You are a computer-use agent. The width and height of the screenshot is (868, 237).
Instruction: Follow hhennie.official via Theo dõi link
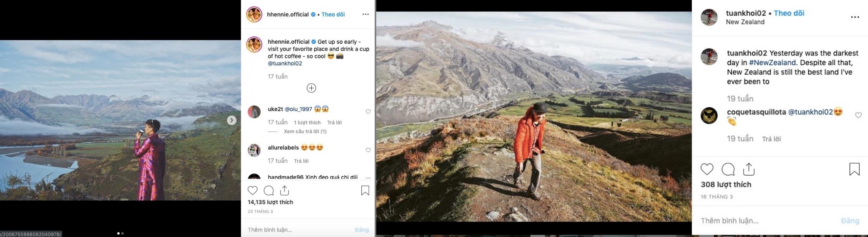[333, 14]
